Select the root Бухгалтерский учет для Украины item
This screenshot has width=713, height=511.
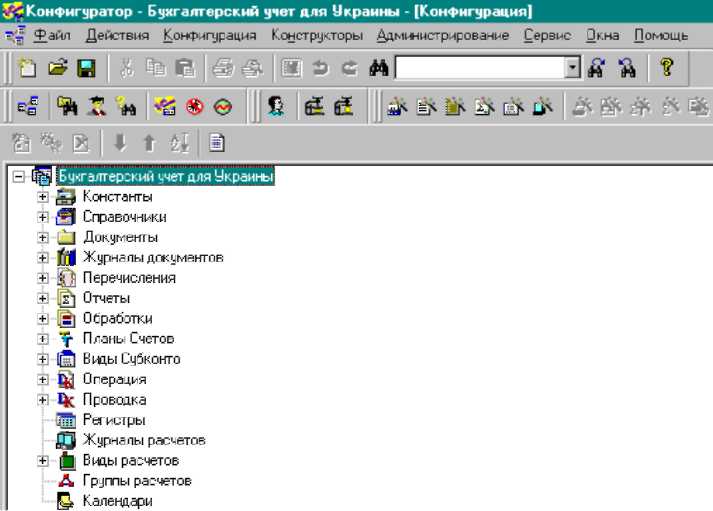[x=166, y=176]
